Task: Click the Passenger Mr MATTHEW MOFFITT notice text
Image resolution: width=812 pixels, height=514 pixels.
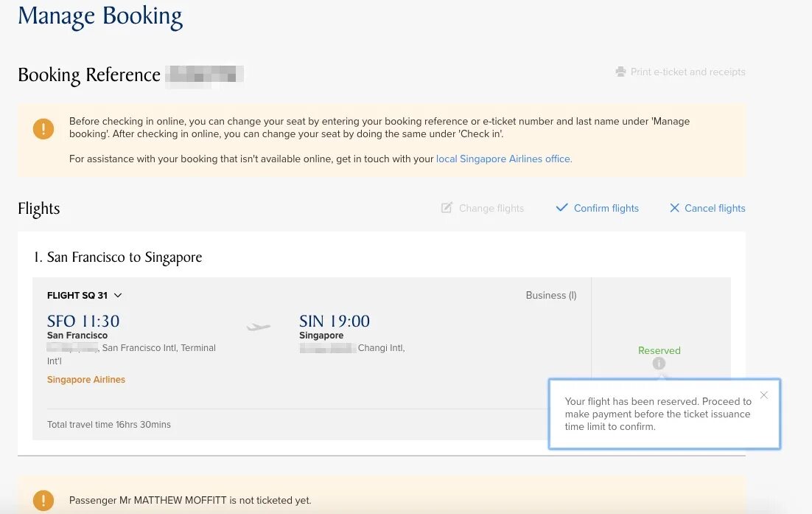Action: point(190,501)
